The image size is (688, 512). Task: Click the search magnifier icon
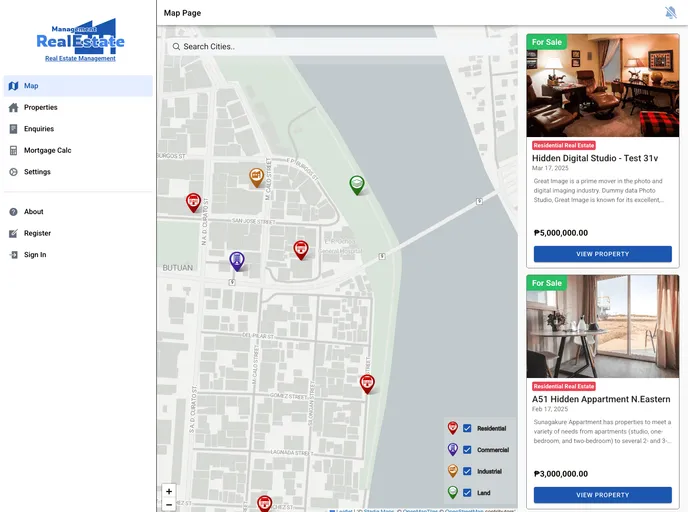coord(176,47)
